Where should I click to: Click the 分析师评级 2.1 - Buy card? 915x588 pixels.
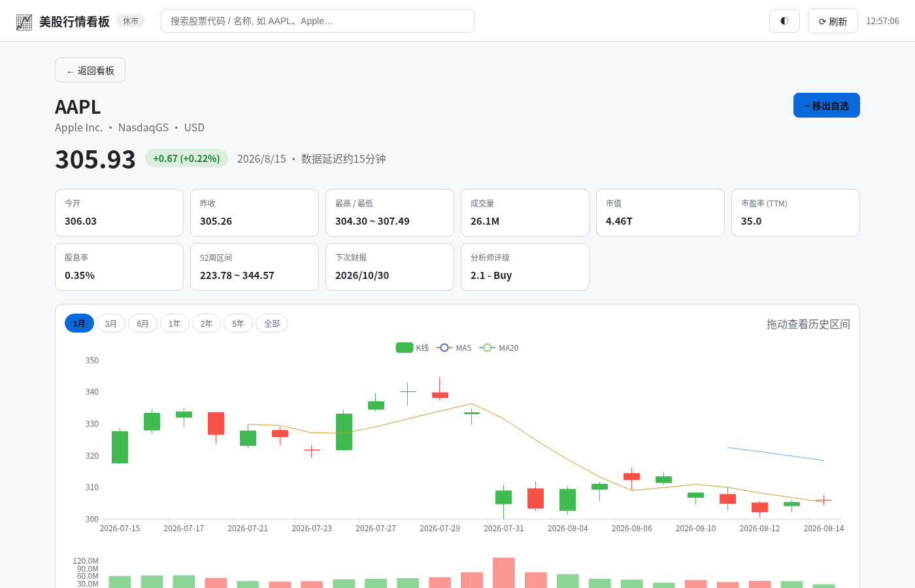tap(525, 267)
